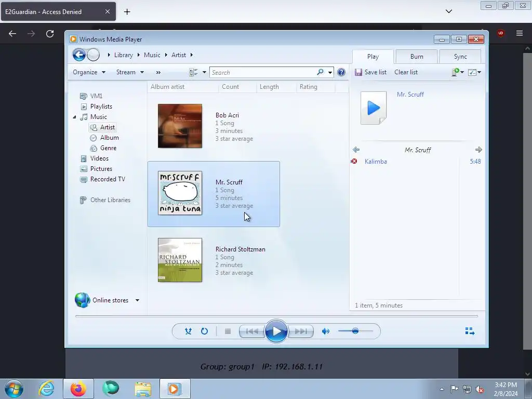Open sync device options dropdown
This screenshot has width=532, height=399.
[458, 72]
